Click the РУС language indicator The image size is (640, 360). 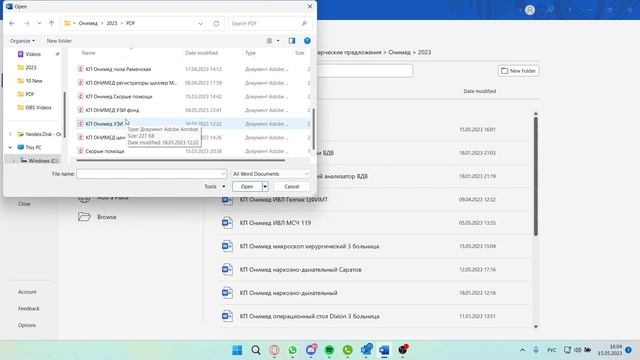(x=552, y=350)
